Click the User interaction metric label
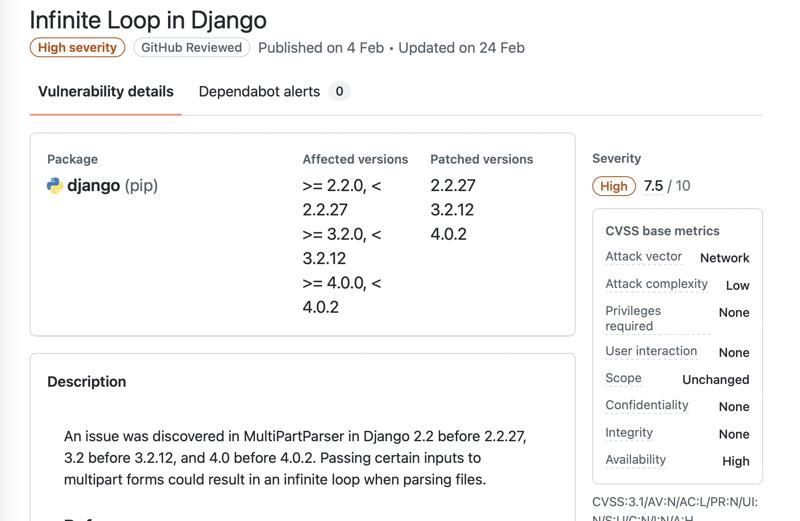The image size is (800, 521). pyautogui.click(x=651, y=351)
